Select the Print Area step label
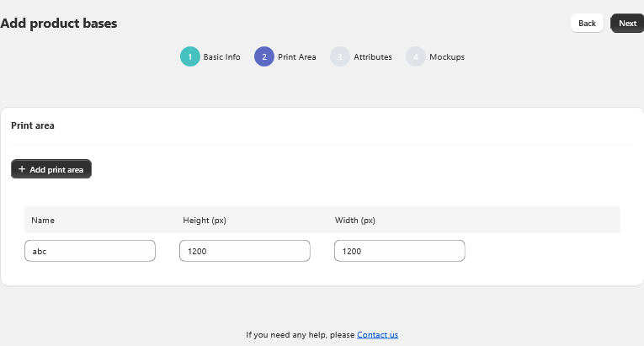The width and height of the screenshot is (644, 346). [297, 57]
